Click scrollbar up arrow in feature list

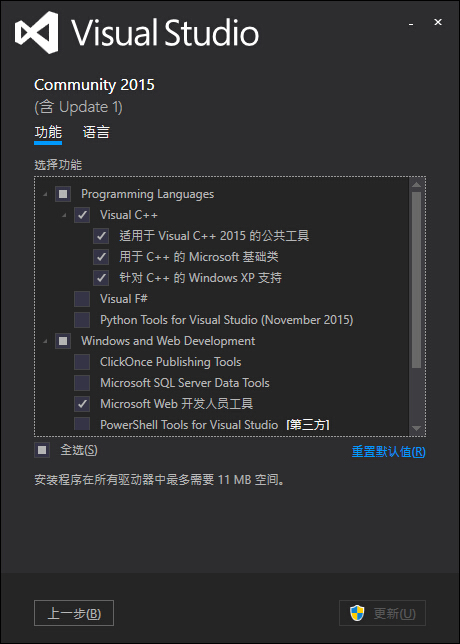point(416,185)
